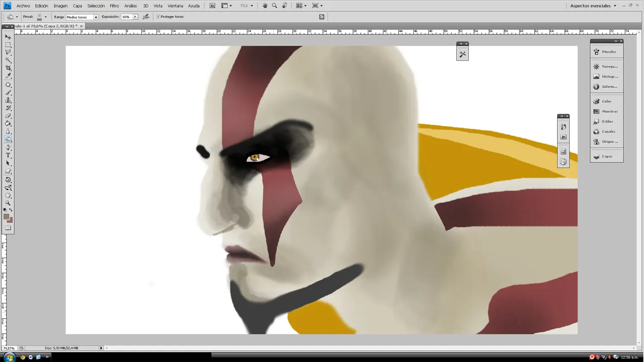The image size is (644, 362).
Task: Select the Lasso tool
Action: click(x=8, y=52)
